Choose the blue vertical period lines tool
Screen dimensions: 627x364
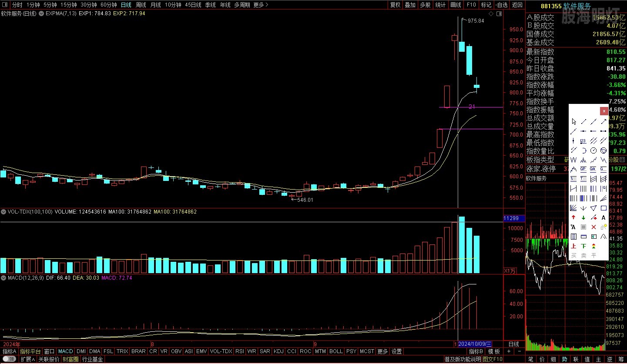(x=583, y=198)
